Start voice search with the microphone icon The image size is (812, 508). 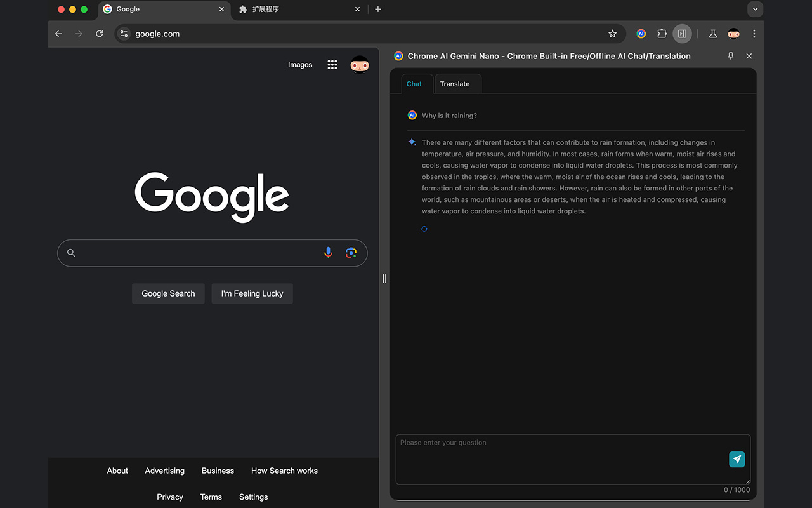click(328, 252)
